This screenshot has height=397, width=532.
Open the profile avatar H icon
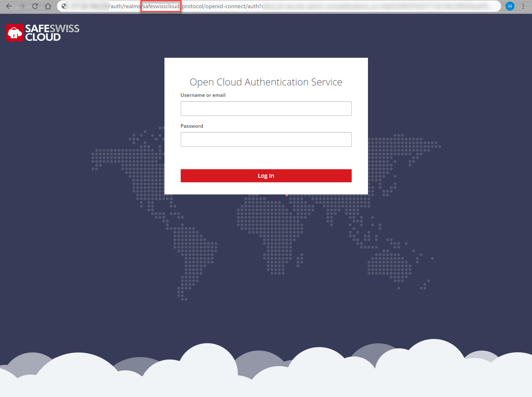510,6
